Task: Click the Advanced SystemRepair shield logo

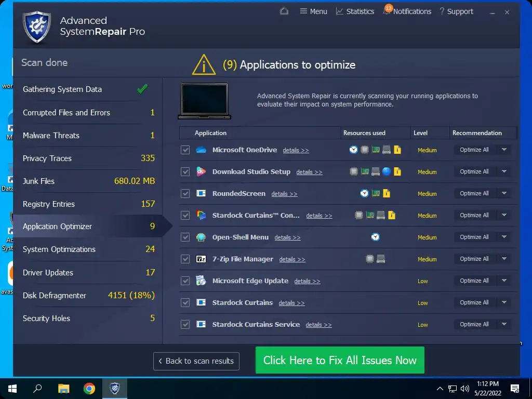Action: tap(37, 27)
